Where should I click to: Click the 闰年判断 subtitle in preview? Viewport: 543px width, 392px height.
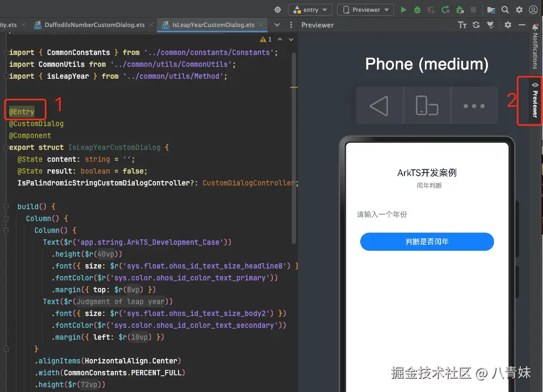point(429,185)
